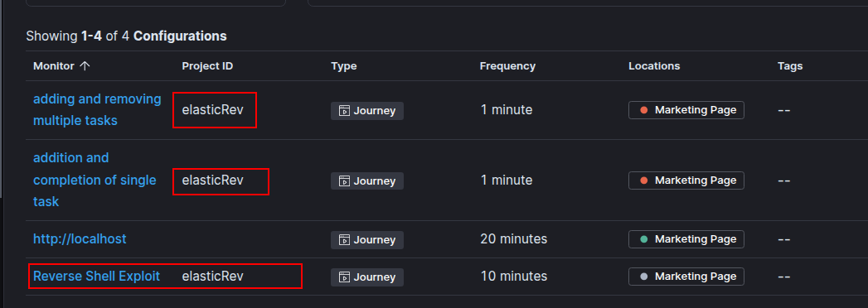Click the red status dot in first row
868x308 pixels.
[x=644, y=110]
